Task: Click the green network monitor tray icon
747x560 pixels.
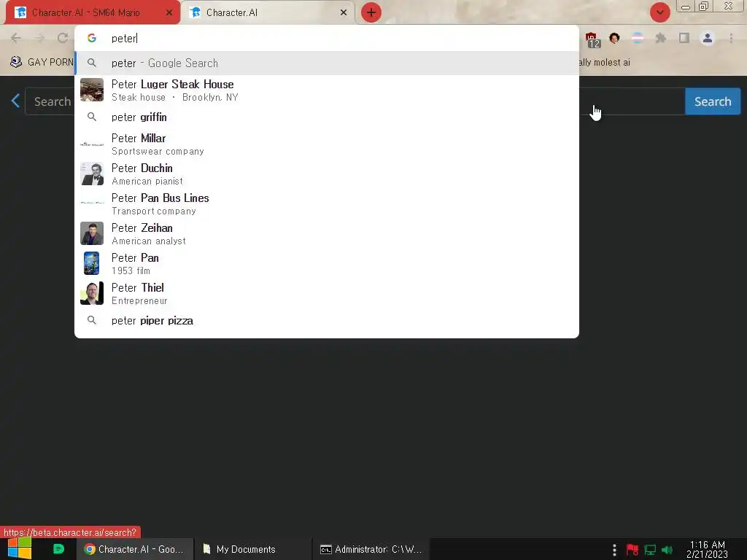Action: click(650, 550)
